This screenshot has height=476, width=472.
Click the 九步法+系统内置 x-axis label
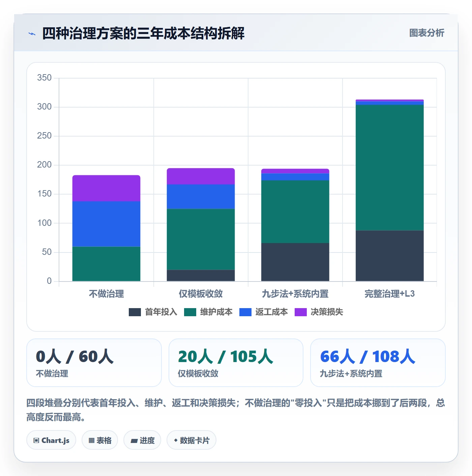tap(295, 294)
